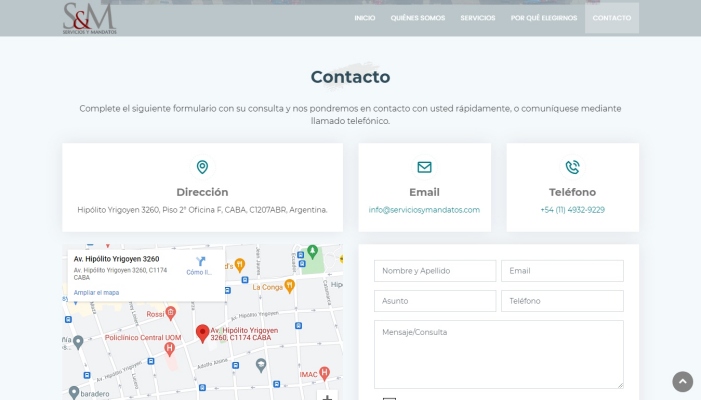The width and height of the screenshot is (701, 400).
Task: Click the S&M Servicios y Mandatos logo
Action: click(x=89, y=18)
